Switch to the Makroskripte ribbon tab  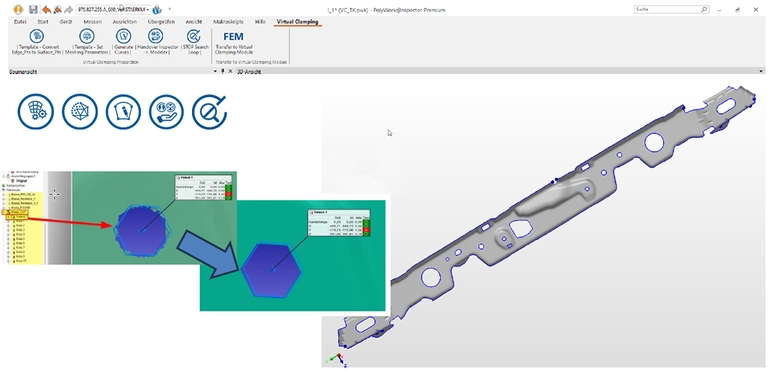click(x=229, y=22)
